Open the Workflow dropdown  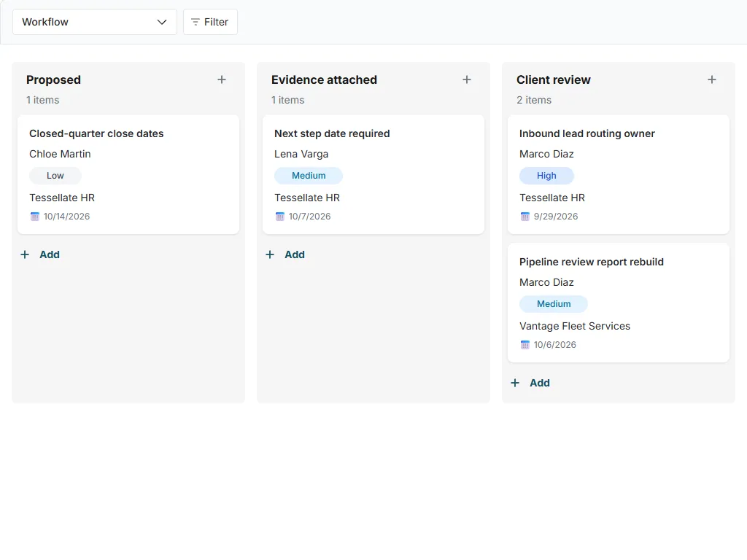[94, 22]
